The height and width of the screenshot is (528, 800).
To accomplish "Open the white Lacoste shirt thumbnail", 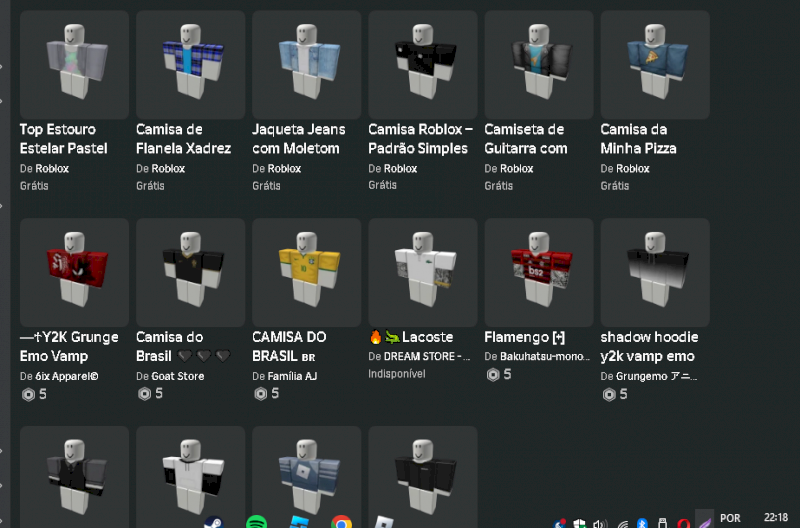I will (x=423, y=272).
